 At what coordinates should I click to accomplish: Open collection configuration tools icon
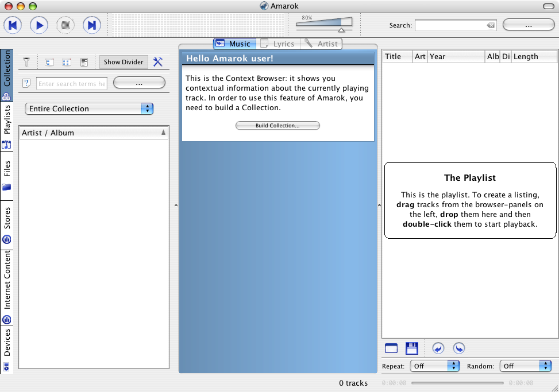pos(158,62)
